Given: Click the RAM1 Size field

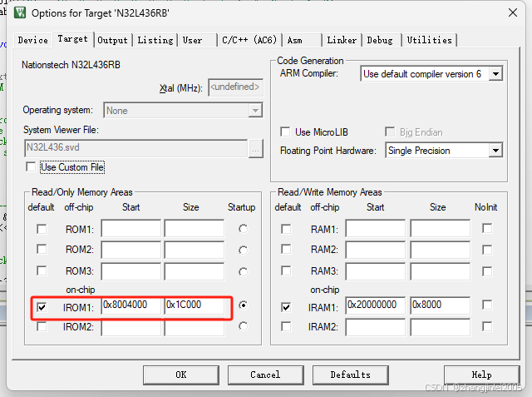Looking at the screenshot, I should point(441,229).
